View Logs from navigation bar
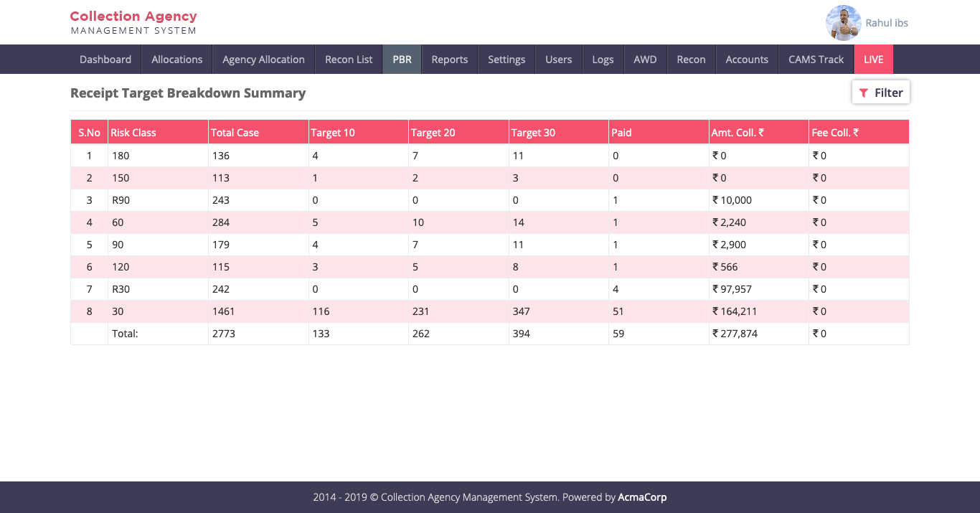 coord(603,60)
